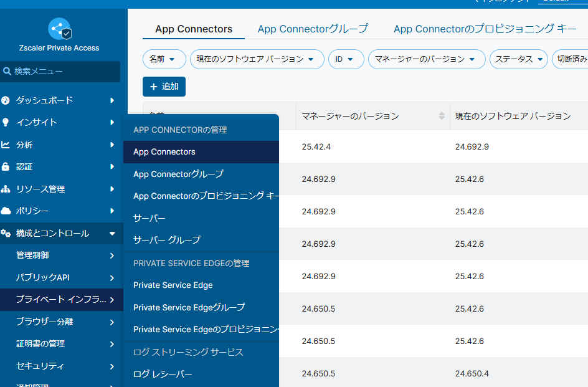Open the パブリックAPI sidebar item

click(62, 278)
